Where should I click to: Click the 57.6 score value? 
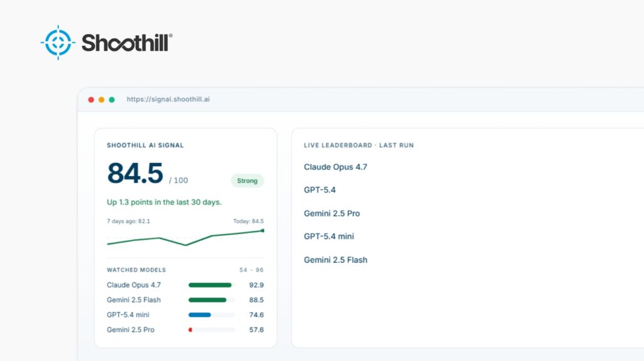pos(257,330)
